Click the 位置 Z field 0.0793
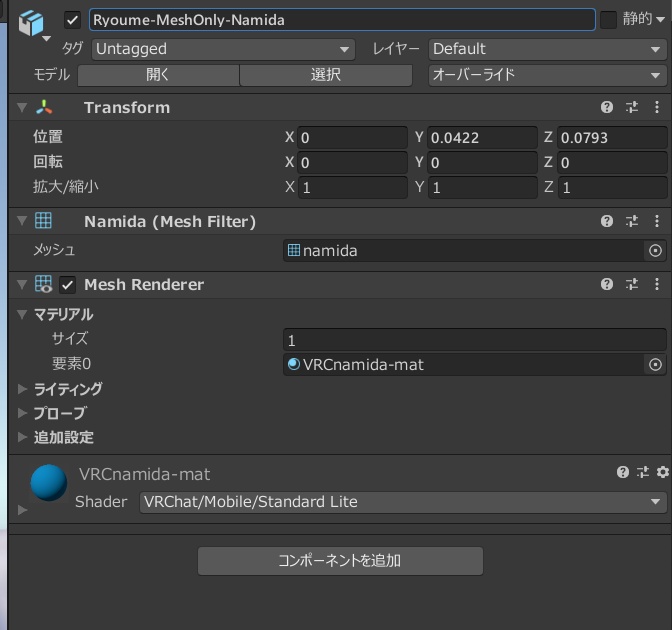Viewport: 672px width, 630px height. [x=612, y=138]
